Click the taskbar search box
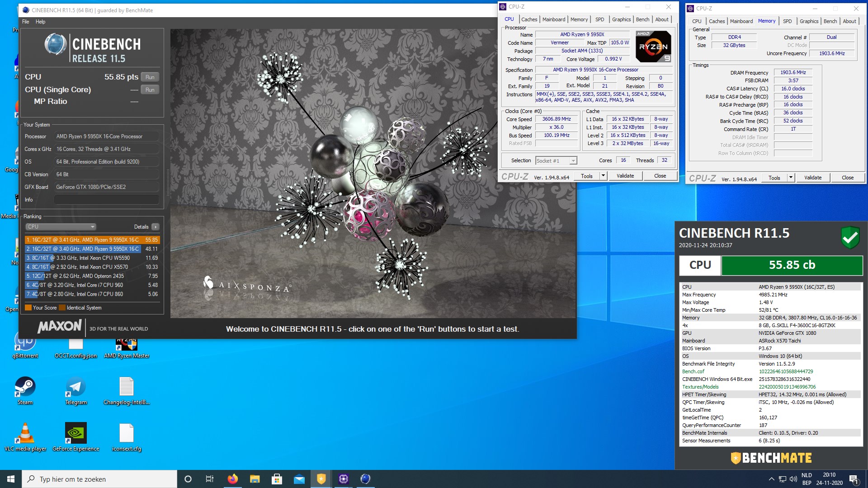The image size is (868, 488). click(x=99, y=479)
